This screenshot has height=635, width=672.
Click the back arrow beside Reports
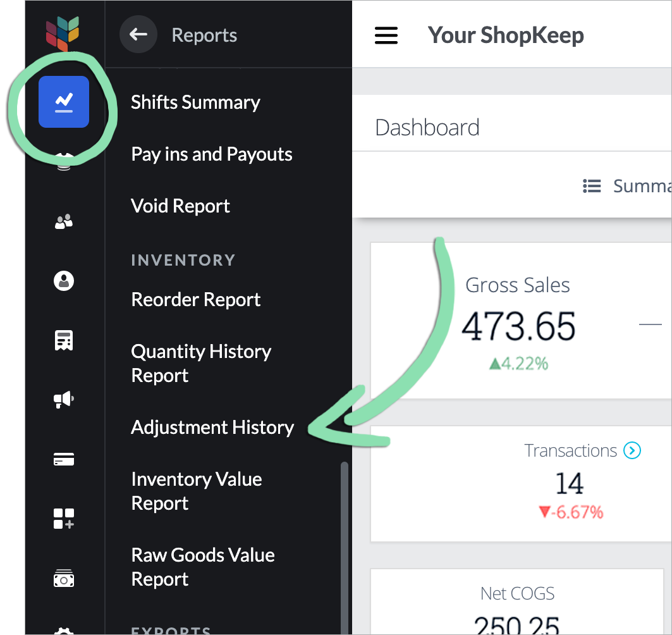coord(138,34)
